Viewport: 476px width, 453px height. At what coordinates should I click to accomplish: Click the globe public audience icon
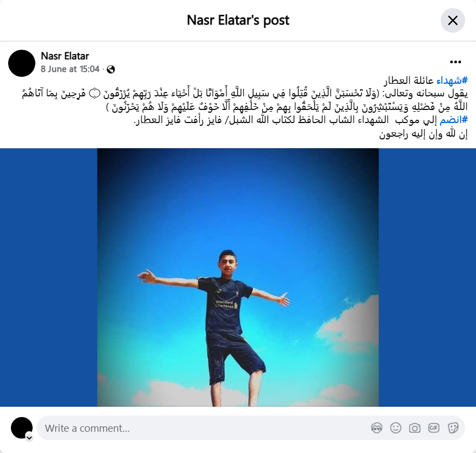pos(111,70)
